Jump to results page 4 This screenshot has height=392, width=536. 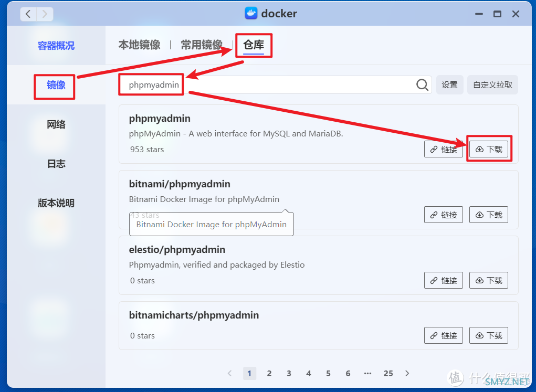coord(309,373)
